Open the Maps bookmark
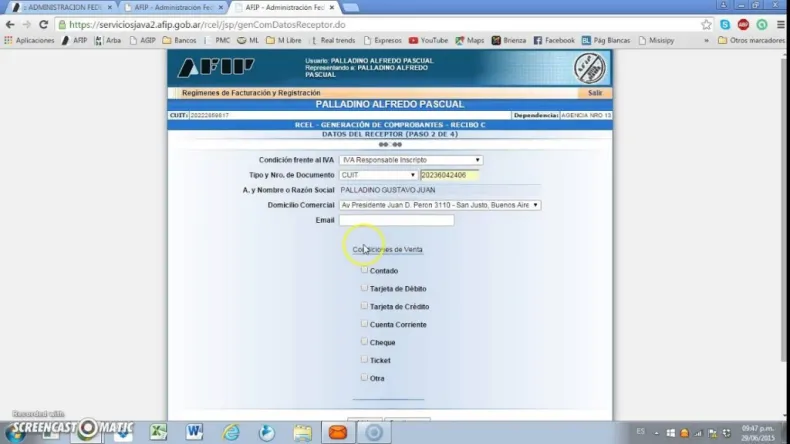The image size is (790, 444). (469, 41)
